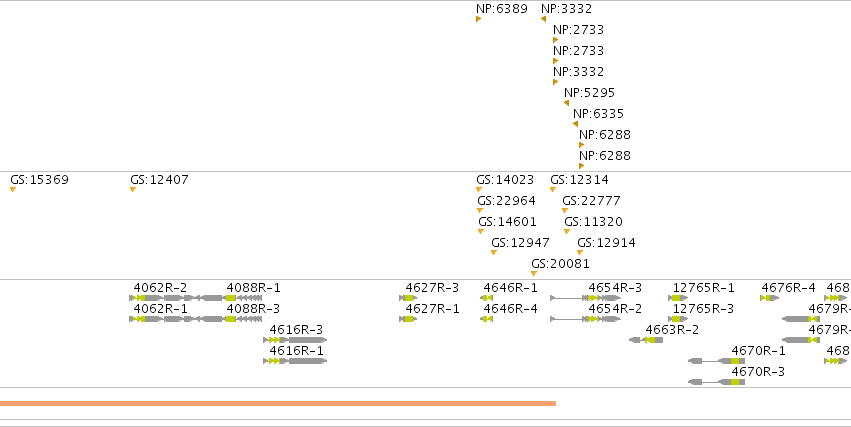Select the GS:12314 insertion marker
The width and height of the screenshot is (851, 427).
[553, 189]
